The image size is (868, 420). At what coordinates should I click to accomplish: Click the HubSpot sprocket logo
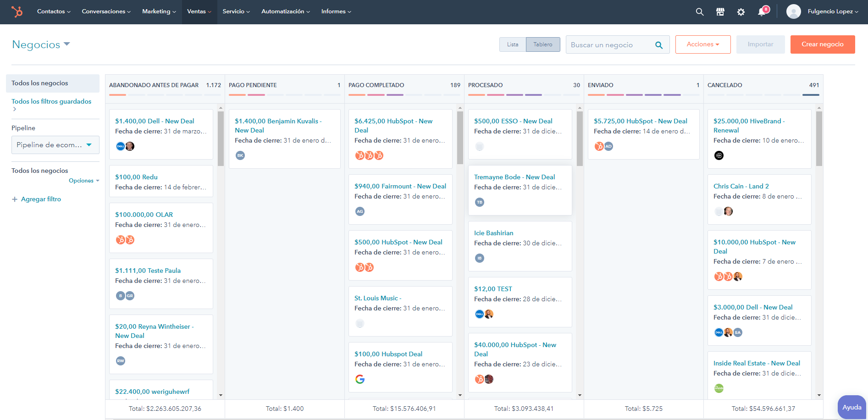click(x=18, y=11)
